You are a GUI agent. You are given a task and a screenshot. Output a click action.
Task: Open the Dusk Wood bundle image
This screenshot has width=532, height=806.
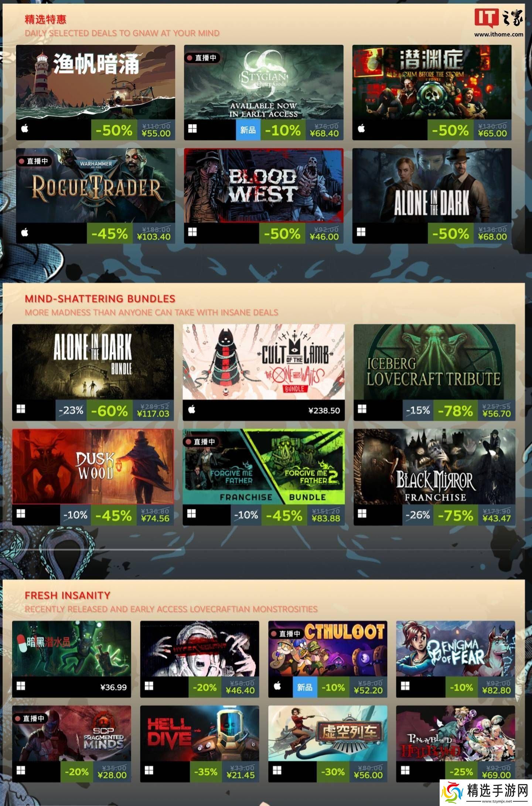[93, 466]
